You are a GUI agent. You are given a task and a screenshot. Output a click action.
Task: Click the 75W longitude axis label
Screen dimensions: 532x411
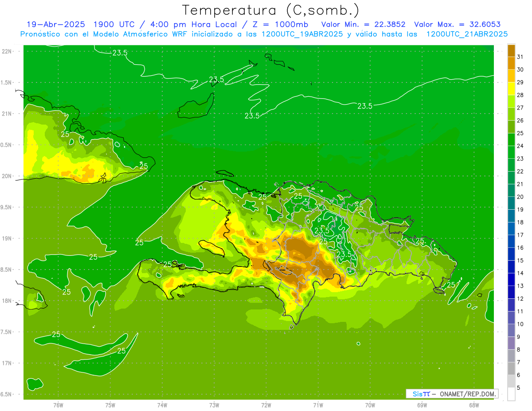[x=110, y=405]
